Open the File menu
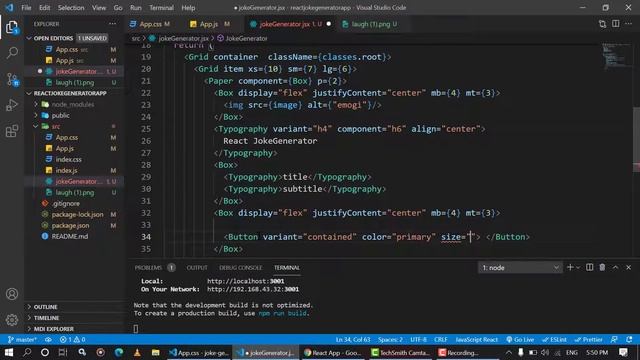The height and width of the screenshot is (360, 640). pyautogui.click(x=26, y=8)
